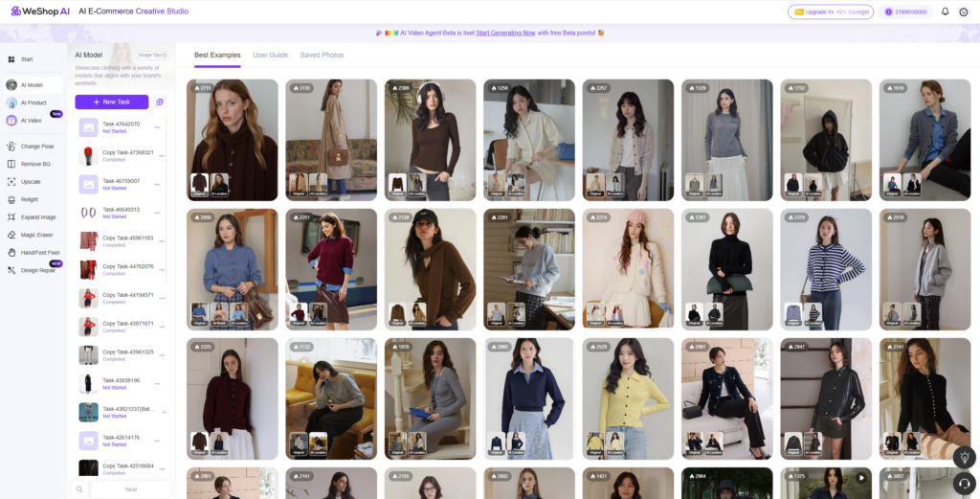980x499 pixels.
Task: Open the user profile avatar icon
Action: click(x=963, y=11)
